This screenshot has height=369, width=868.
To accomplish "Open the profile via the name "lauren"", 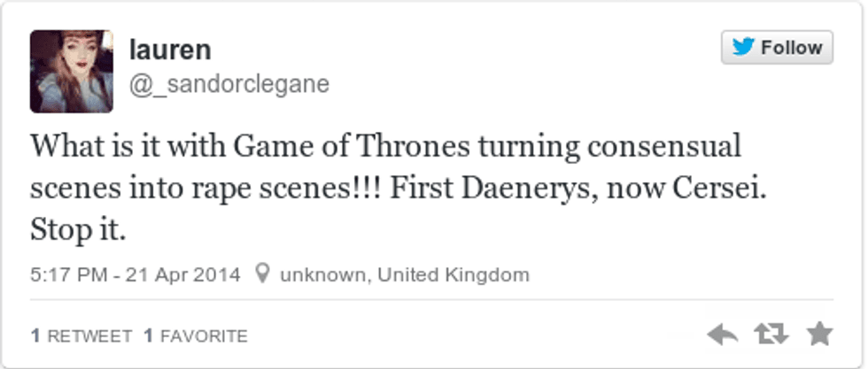I will 170,49.
